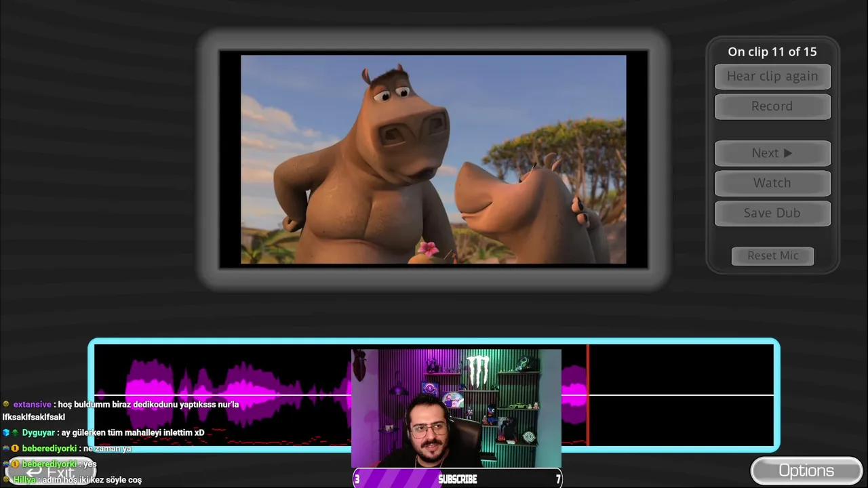
Task: Go to the next clip
Action: coord(772,153)
